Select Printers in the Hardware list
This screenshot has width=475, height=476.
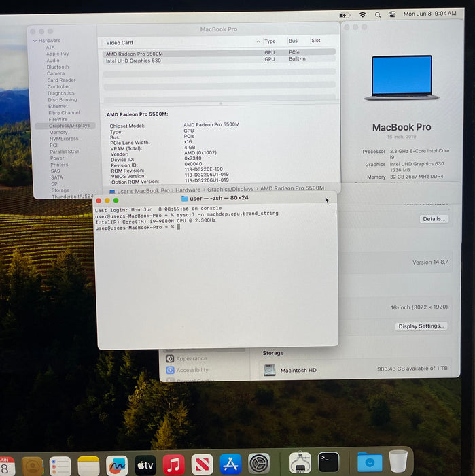click(x=59, y=165)
